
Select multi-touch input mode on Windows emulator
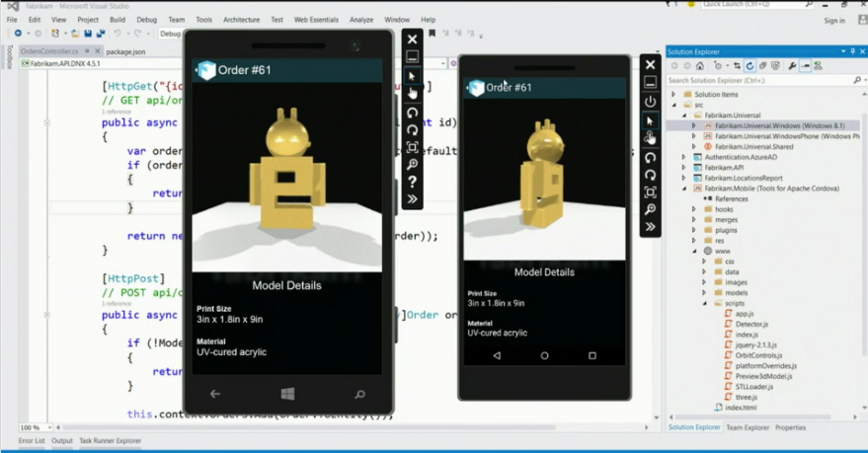[x=413, y=94]
